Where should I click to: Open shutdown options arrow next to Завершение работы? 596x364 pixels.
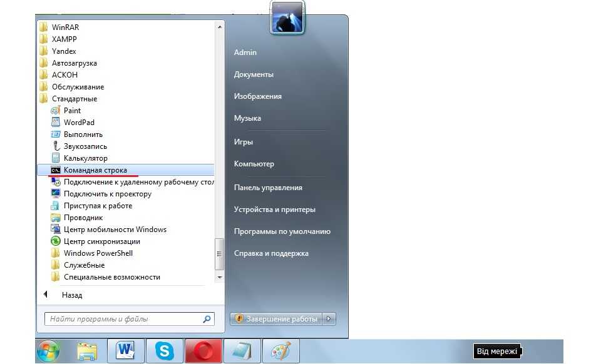[x=330, y=319]
